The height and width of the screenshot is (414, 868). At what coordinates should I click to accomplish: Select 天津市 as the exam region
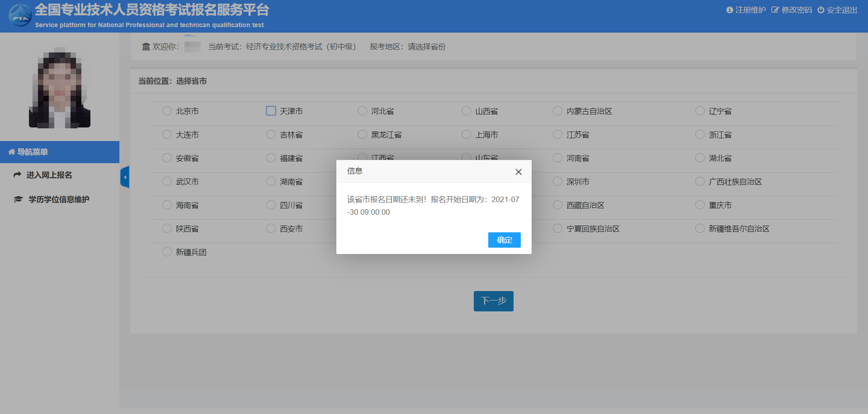click(271, 110)
